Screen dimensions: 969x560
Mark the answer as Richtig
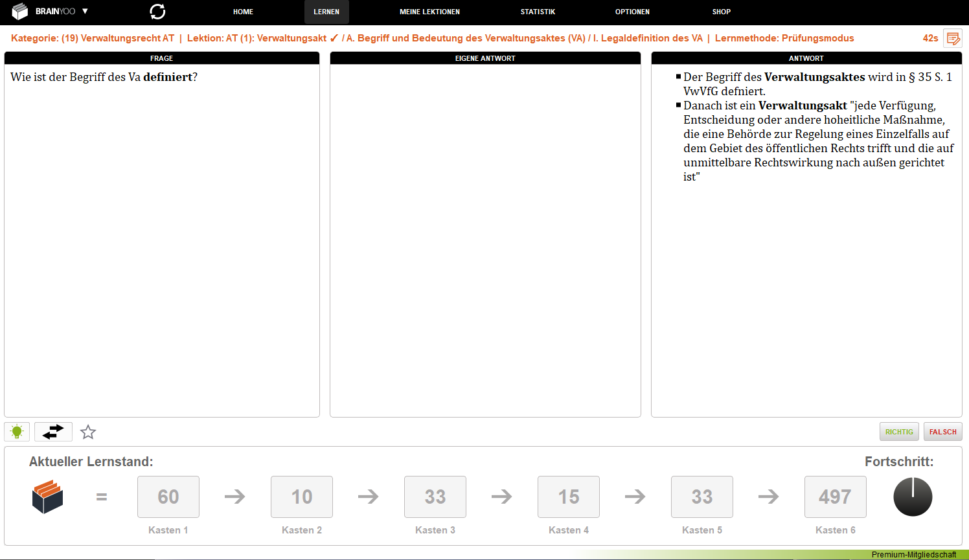point(899,432)
